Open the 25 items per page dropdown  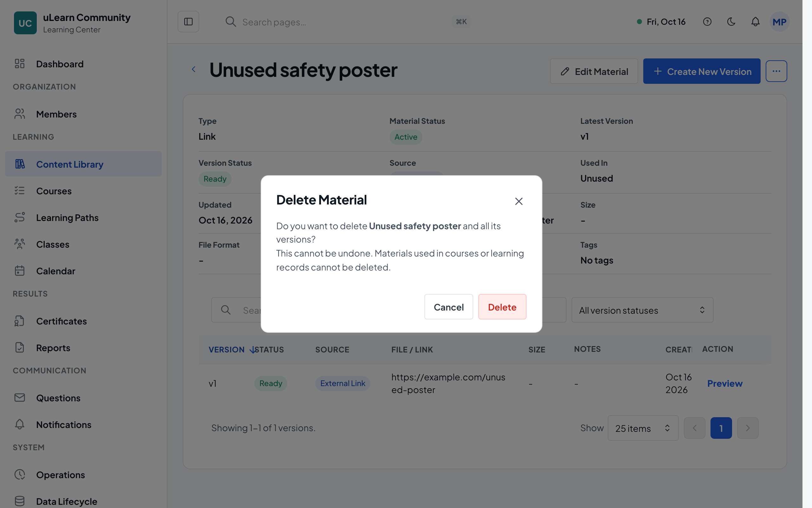(643, 428)
